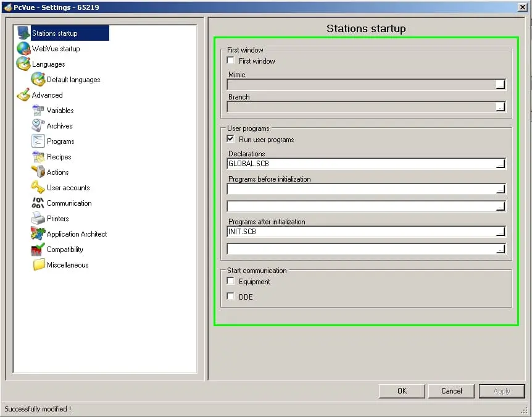Screen dimensions: 532x417
Task: Click the Archives clock icon
Action: click(38, 126)
